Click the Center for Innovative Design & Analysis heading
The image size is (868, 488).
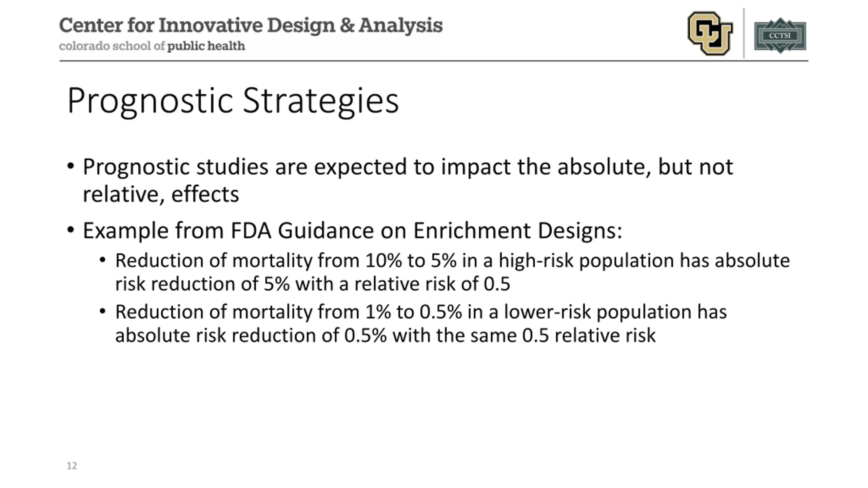251,25
